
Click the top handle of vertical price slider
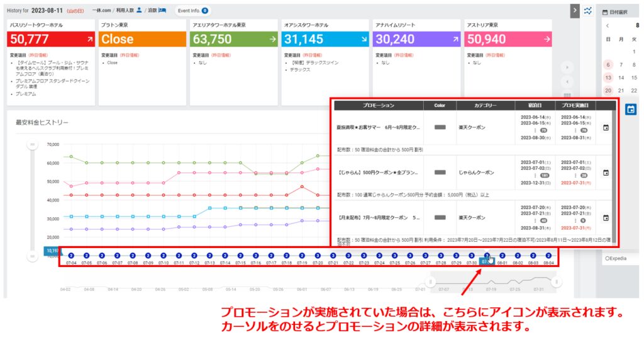(32, 145)
